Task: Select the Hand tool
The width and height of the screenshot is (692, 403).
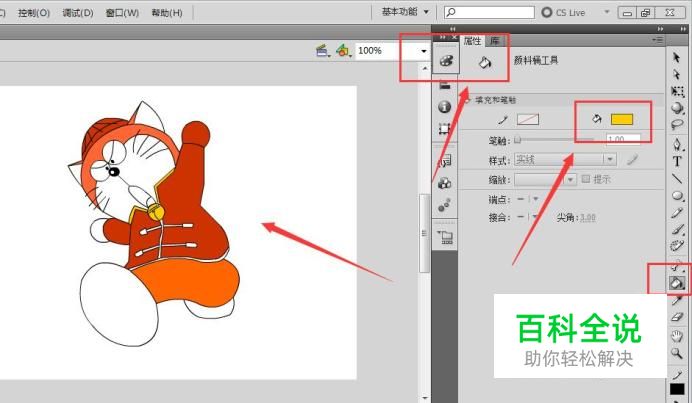Action: (677, 336)
